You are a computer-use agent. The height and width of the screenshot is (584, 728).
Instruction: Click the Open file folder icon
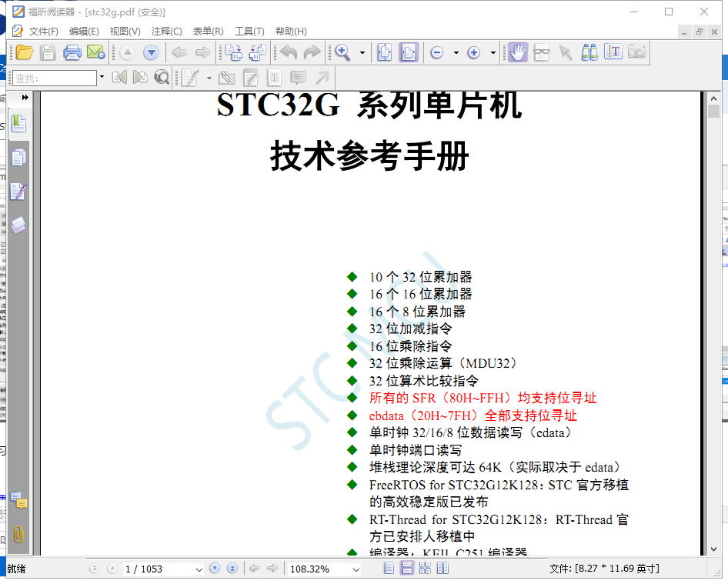click(25, 52)
